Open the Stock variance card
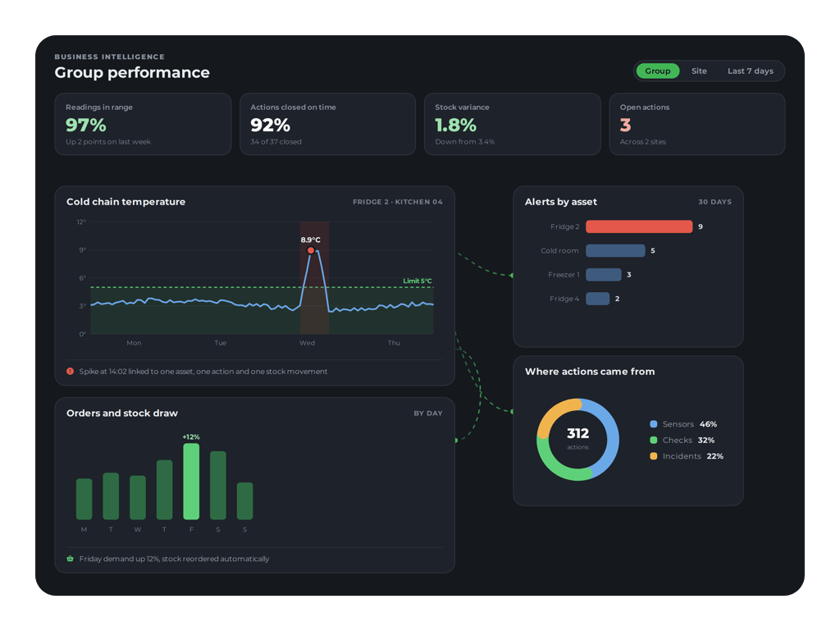This screenshot has width=840, height=631. pos(512,124)
